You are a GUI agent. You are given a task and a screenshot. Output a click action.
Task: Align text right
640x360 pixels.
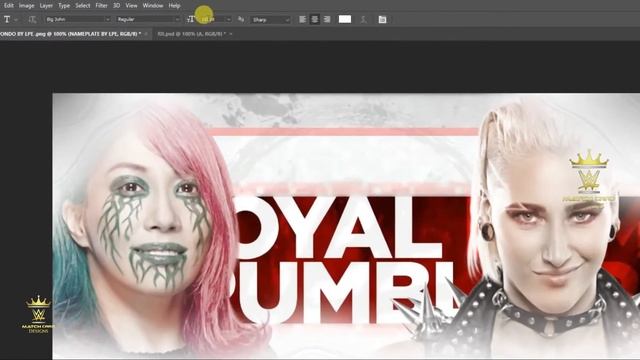pos(327,19)
